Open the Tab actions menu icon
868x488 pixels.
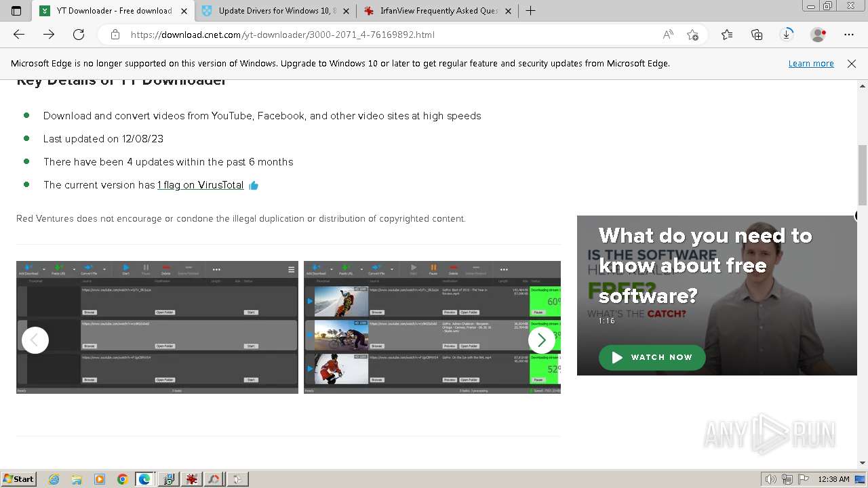point(16,11)
